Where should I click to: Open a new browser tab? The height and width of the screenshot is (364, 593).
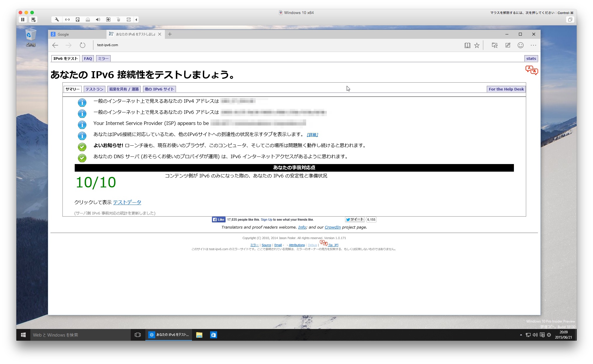[x=170, y=34]
